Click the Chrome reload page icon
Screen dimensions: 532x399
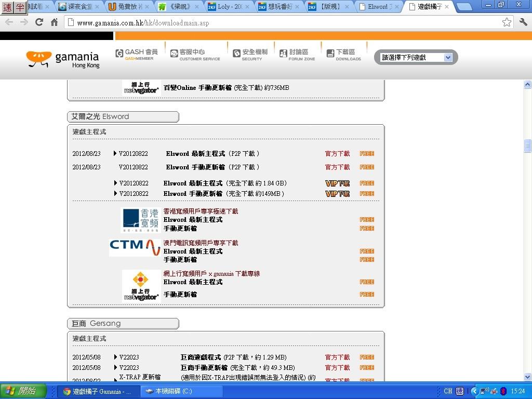(x=39, y=22)
